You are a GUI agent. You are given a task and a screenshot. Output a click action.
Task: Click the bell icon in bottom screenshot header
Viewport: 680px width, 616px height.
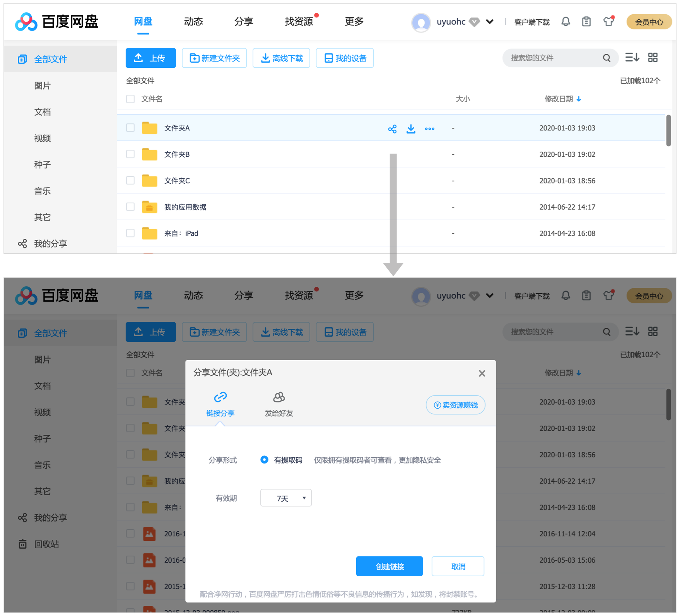coord(566,296)
